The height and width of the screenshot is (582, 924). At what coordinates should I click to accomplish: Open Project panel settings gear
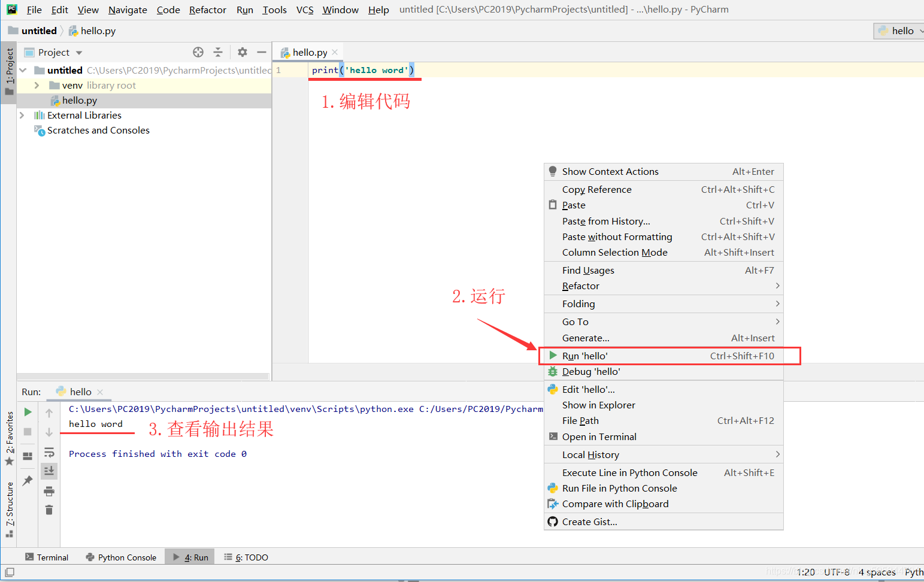(242, 52)
